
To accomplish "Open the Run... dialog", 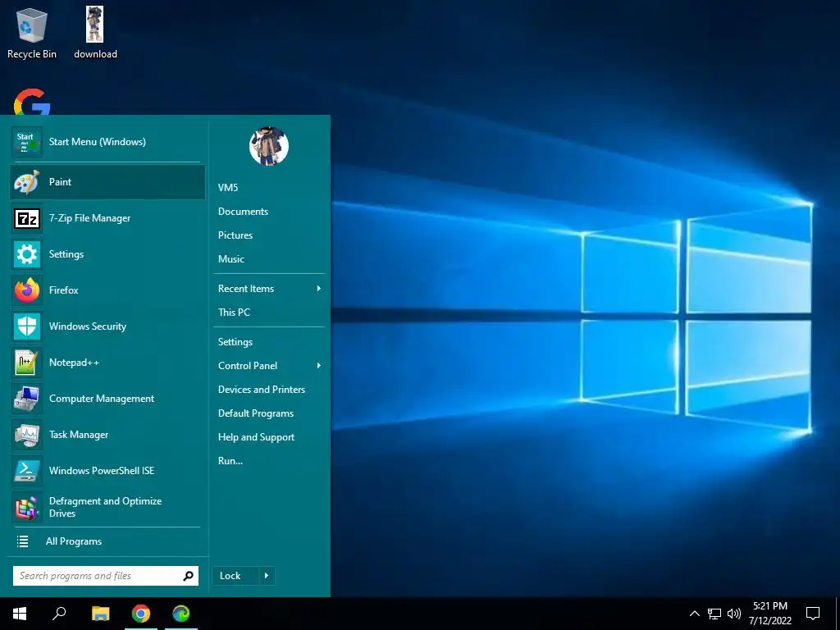I will tap(231, 461).
